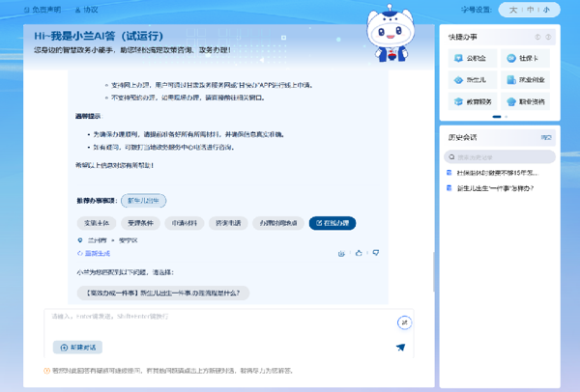Click the thumbs down icon on the answer
Viewport: 580px width, 392px height.
[x=375, y=253]
